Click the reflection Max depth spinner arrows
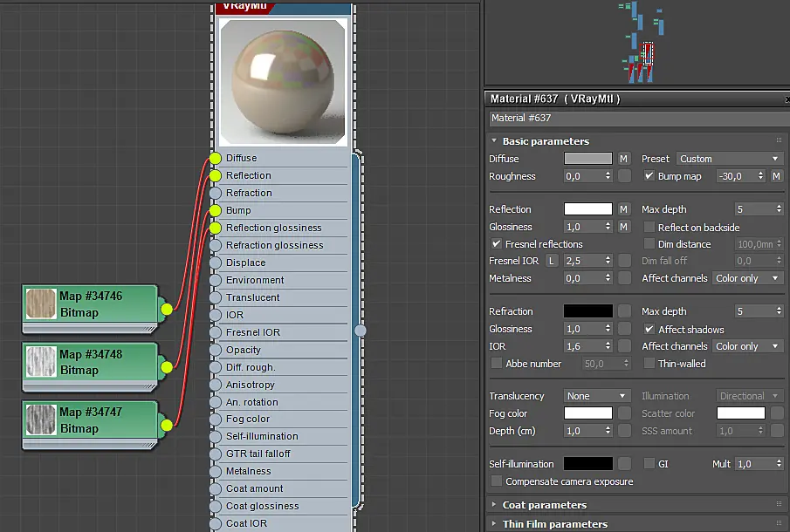Viewport: 790px width, 532px height. [x=779, y=208]
